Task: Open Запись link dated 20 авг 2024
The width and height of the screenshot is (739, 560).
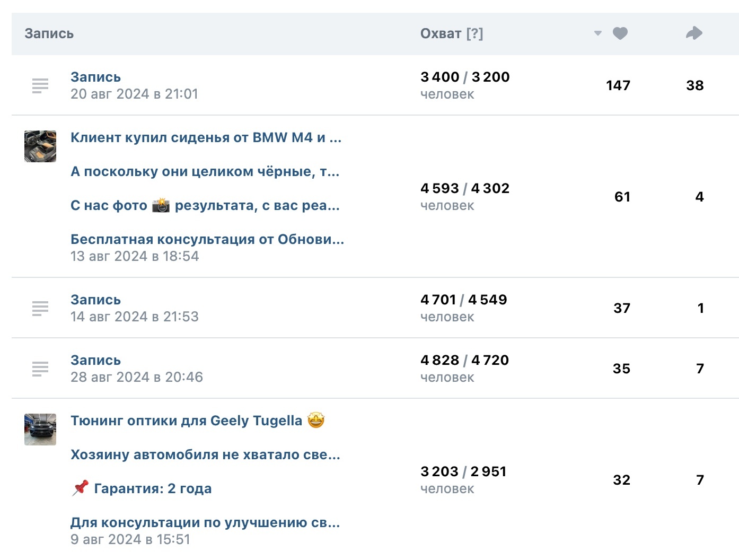Action: [x=96, y=77]
